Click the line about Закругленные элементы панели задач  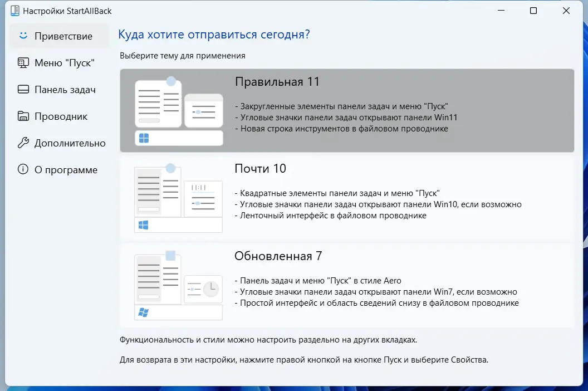(x=342, y=106)
